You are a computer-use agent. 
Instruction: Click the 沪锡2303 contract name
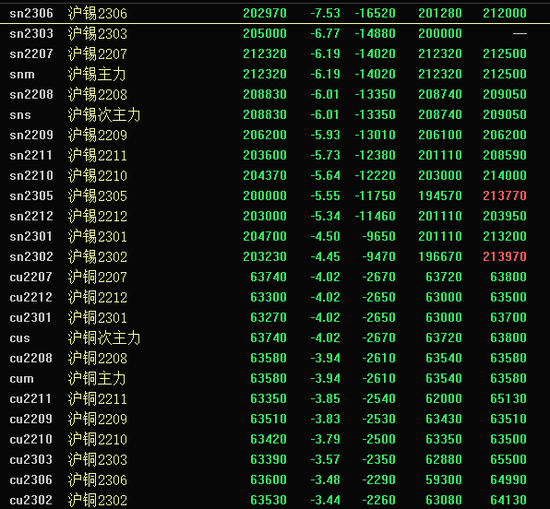[x=98, y=34]
